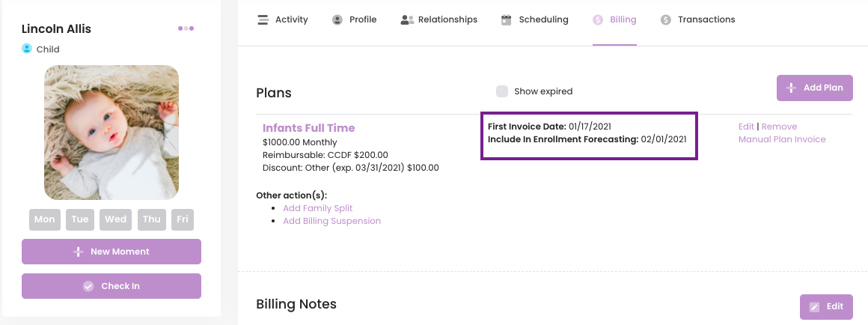Viewport: 868px width, 325px height.
Task: Enable the Show expired checkbox
Action: coord(502,91)
